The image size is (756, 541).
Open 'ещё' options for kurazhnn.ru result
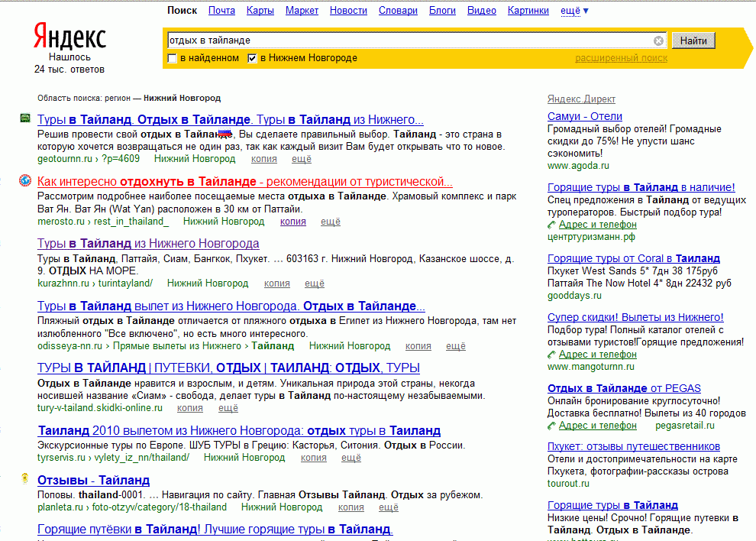[x=315, y=283]
